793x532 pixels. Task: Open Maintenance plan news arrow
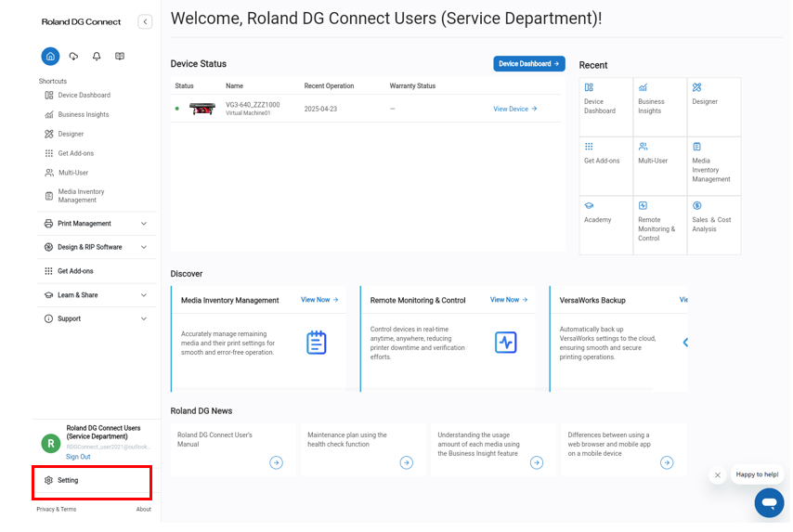pyautogui.click(x=407, y=462)
